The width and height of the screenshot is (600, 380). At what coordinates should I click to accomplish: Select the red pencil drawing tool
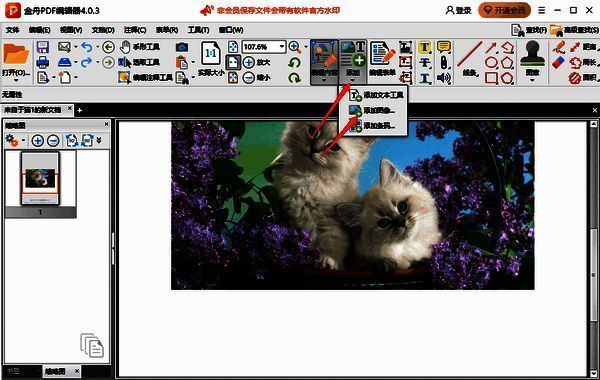click(559, 47)
